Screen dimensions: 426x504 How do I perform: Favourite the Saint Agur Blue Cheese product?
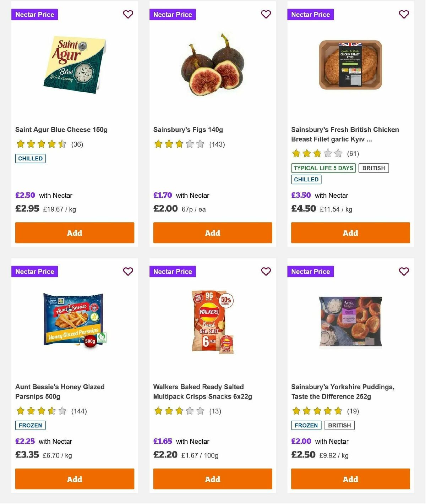(128, 15)
